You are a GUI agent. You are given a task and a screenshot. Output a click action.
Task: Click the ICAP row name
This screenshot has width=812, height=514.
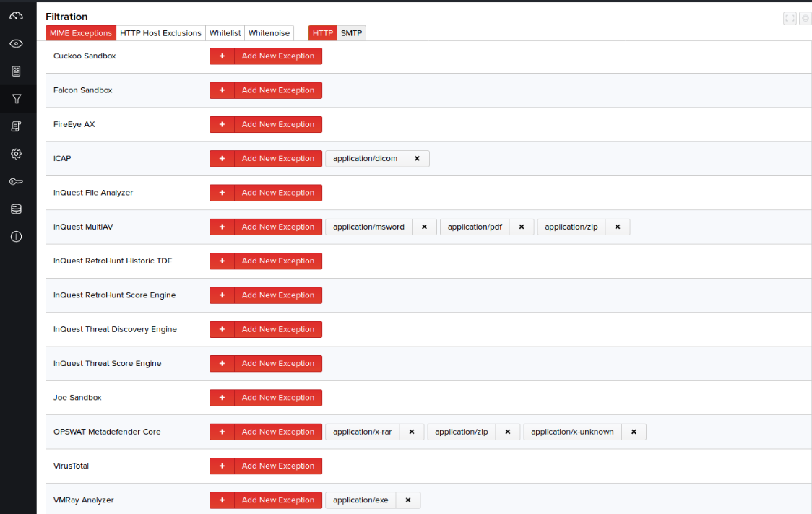point(62,158)
